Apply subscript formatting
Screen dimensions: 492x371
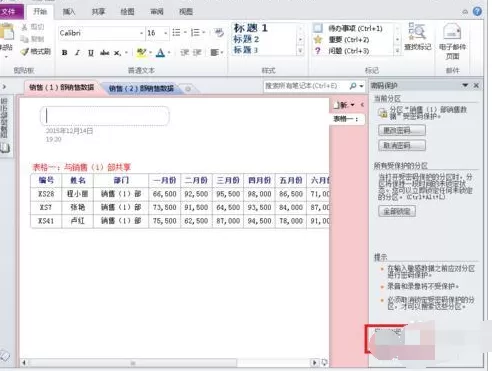coord(117,53)
